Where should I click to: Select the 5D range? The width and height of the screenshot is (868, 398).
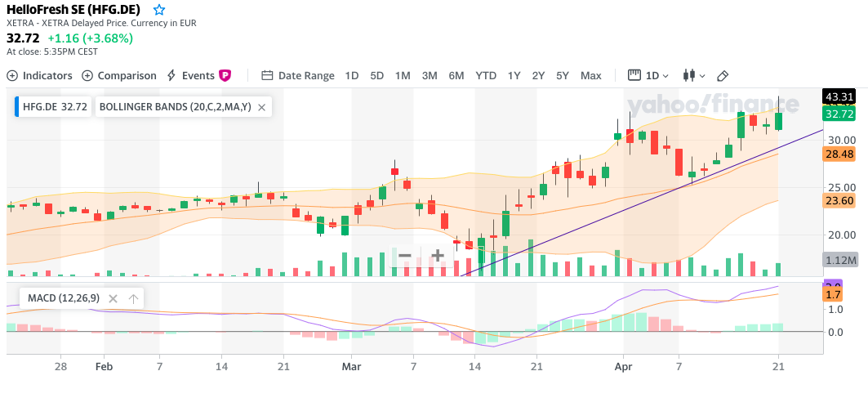click(377, 75)
